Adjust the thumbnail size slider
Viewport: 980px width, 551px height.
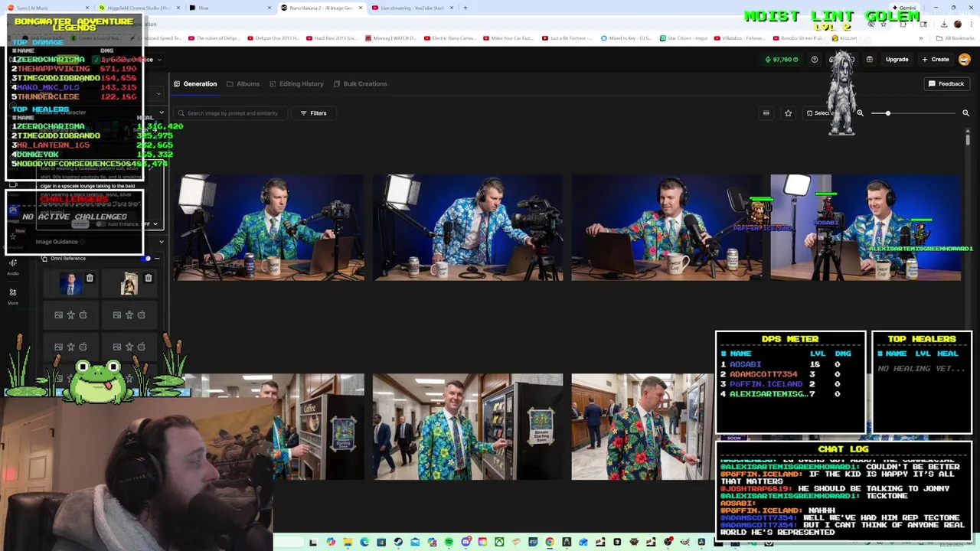(915, 113)
